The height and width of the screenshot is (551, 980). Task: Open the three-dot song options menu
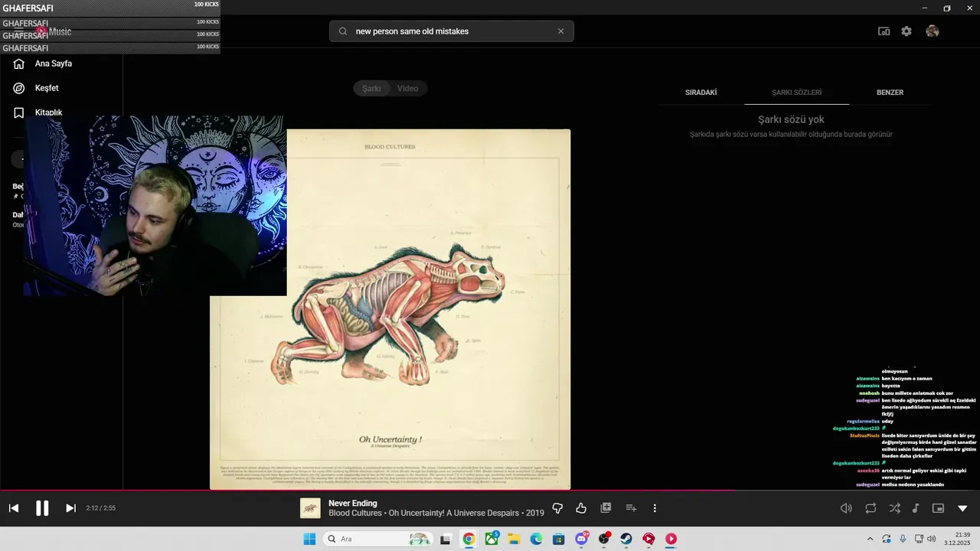point(655,508)
